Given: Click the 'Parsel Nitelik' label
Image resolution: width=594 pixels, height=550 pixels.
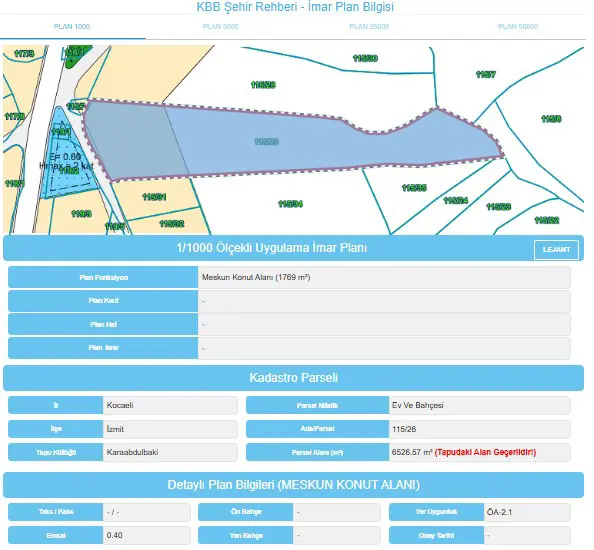Looking at the screenshot, I should 317,406.
